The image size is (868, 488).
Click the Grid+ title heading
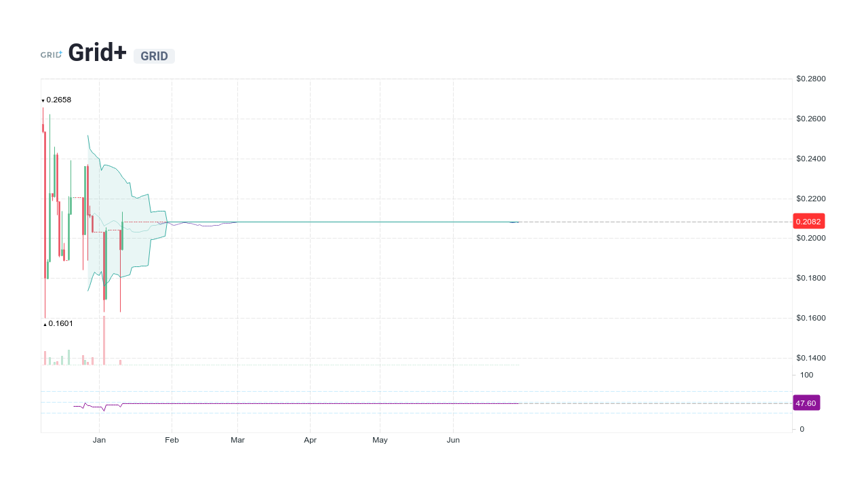click(x=97, y=52)
